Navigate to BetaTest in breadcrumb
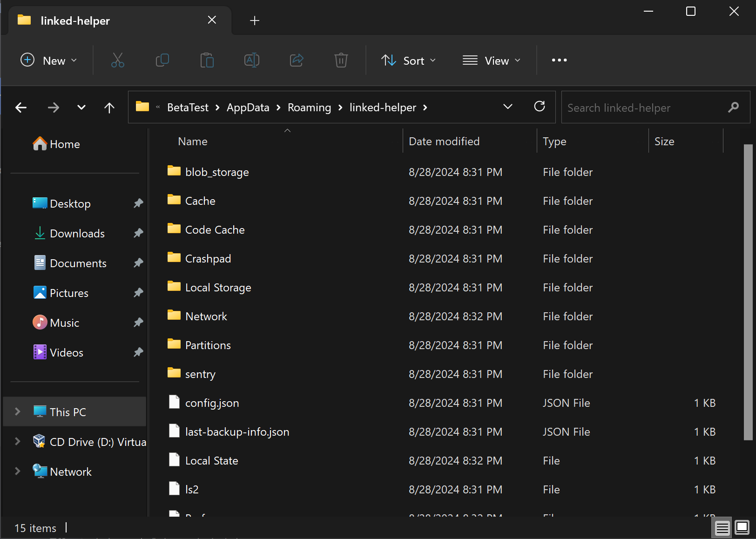This screenshot has width=756, height=539. pos(188,108)
